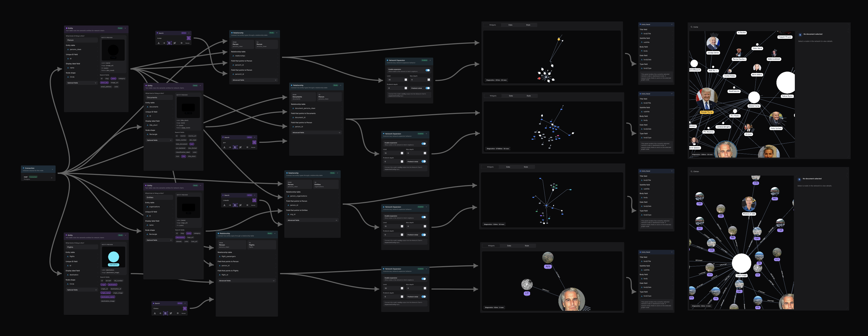
Task: Toggle the origin_name chip in Flights search fields
Action: coord(106,293)
